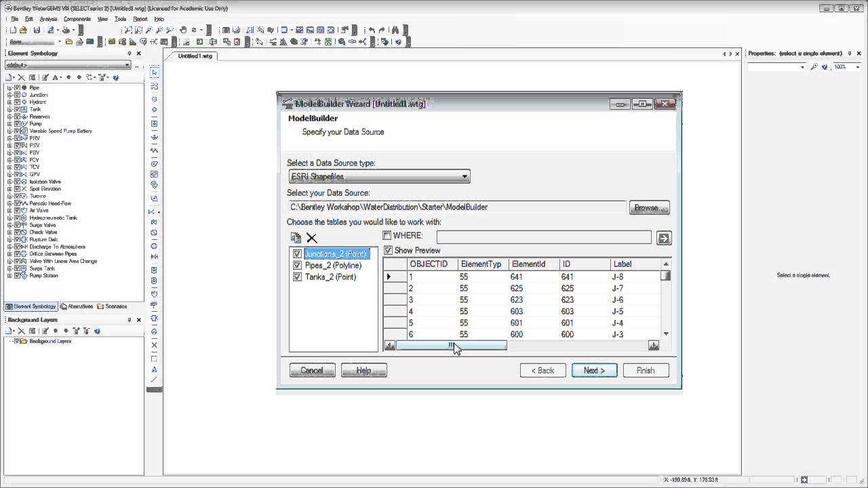Click the Cancel button in ModelBuilder wizard
This screenshot has width=868, height=488.
coord(312,370)
